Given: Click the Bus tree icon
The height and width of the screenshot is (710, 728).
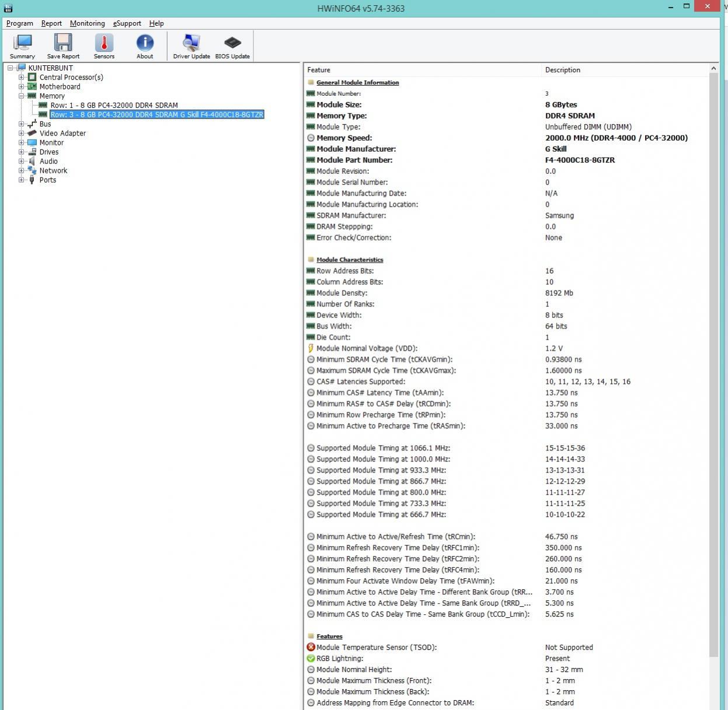Looking at the screenshot, I should coord(32,124).
